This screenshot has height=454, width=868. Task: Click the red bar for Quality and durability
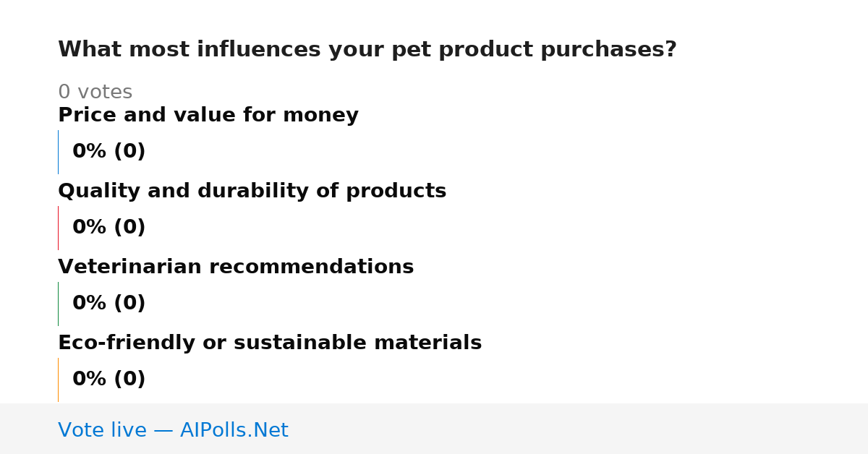click(x=58, y=228)
